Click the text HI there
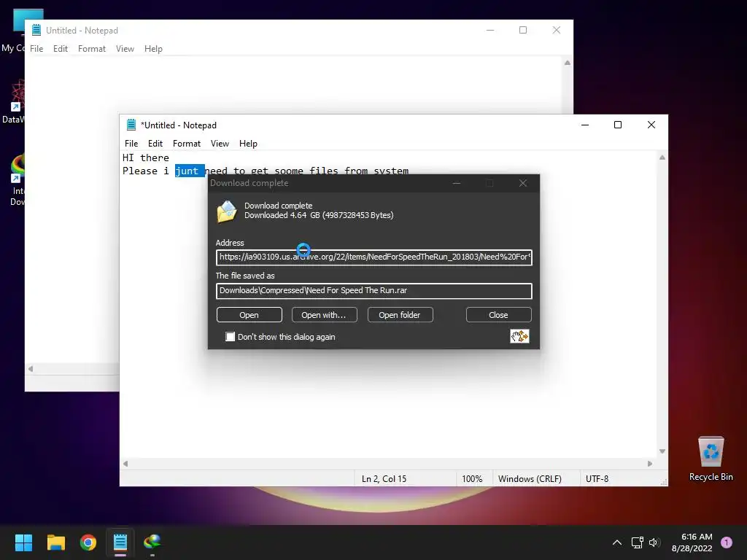The image size is (747, 560). [146, 157]
